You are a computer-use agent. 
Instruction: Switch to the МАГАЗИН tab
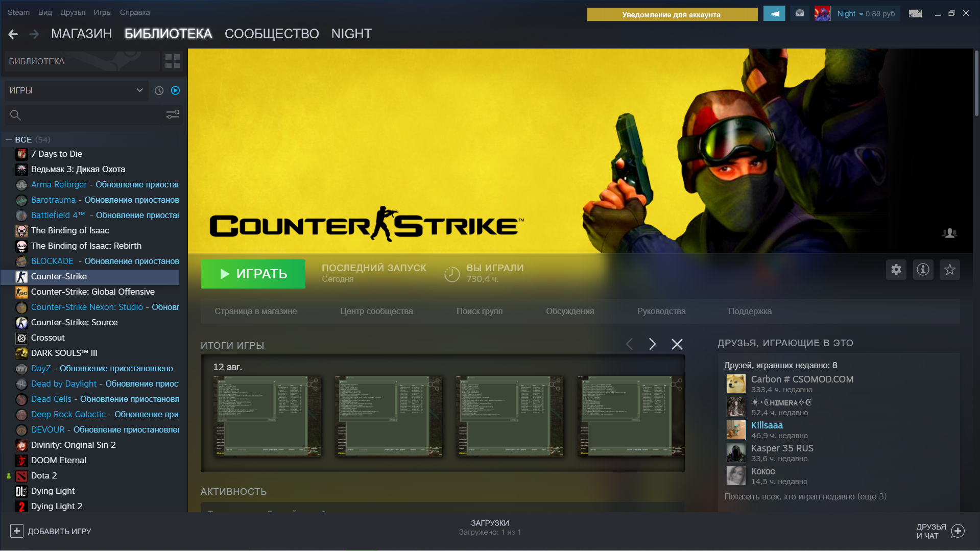(81, 34)
